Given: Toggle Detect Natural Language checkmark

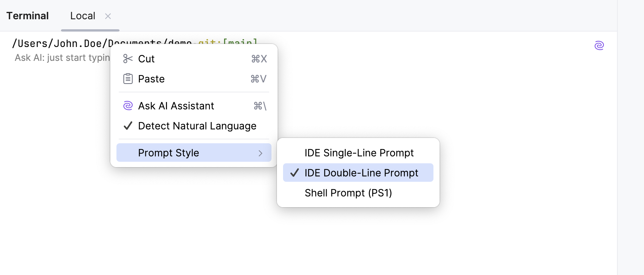Looking at the screenshot, I should coord(128,126).
